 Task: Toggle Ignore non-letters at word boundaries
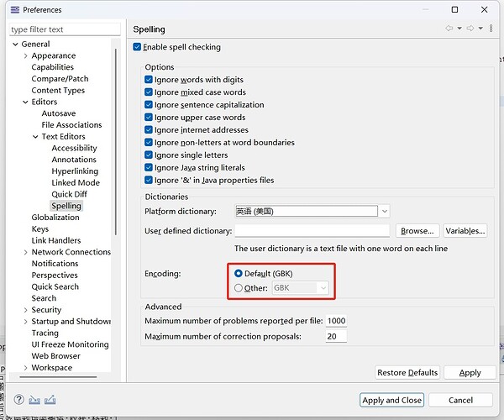coord(149,142)
